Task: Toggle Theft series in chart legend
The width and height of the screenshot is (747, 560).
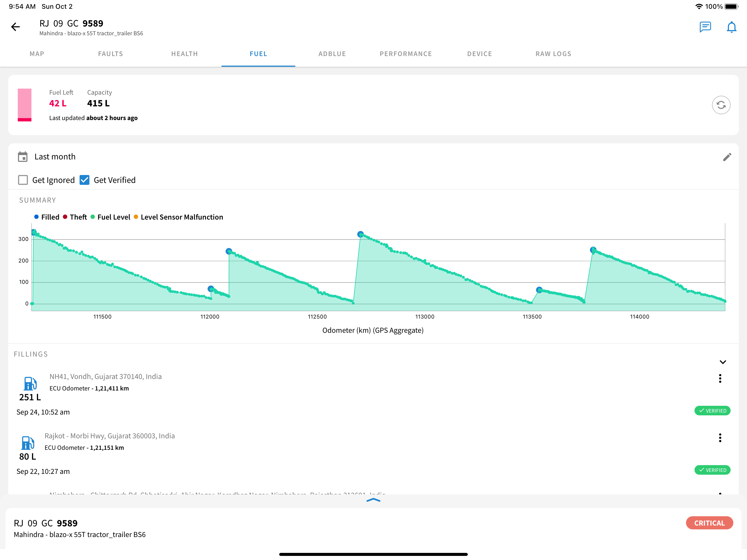Action: click(75, 217)
